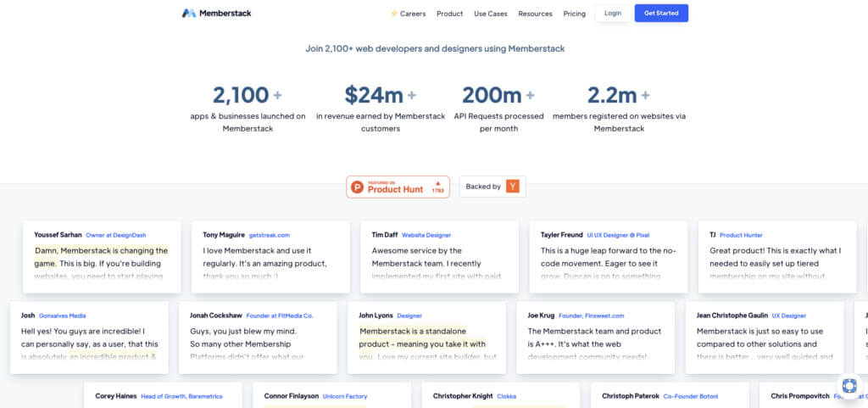Screen dimensions: 868x408
Task: Click the name Chris Prompovitch
Action: [800, 396]
